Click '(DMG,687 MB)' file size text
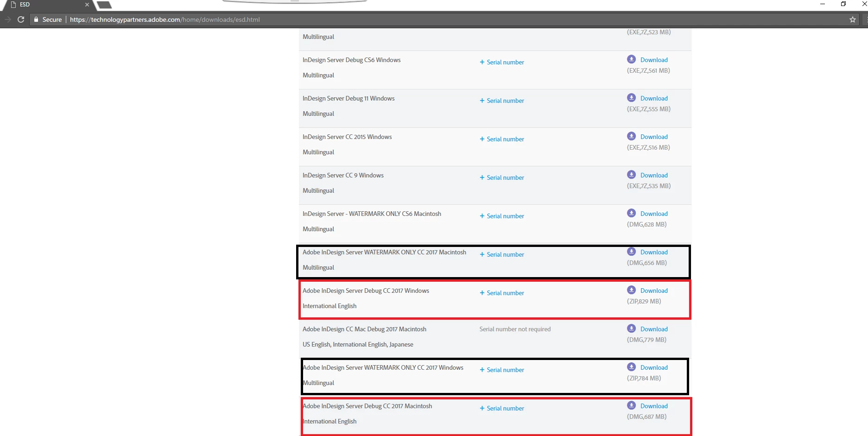Image resolution: width=868 pixels, height=436 pixels. pyautogui.click(x=646, y=417)
